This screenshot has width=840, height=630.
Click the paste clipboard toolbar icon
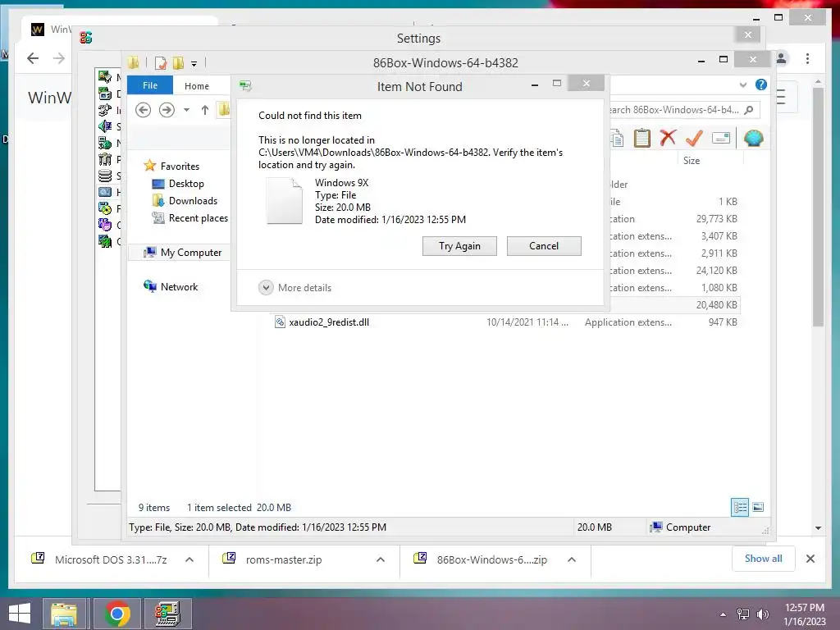[641, 138]
